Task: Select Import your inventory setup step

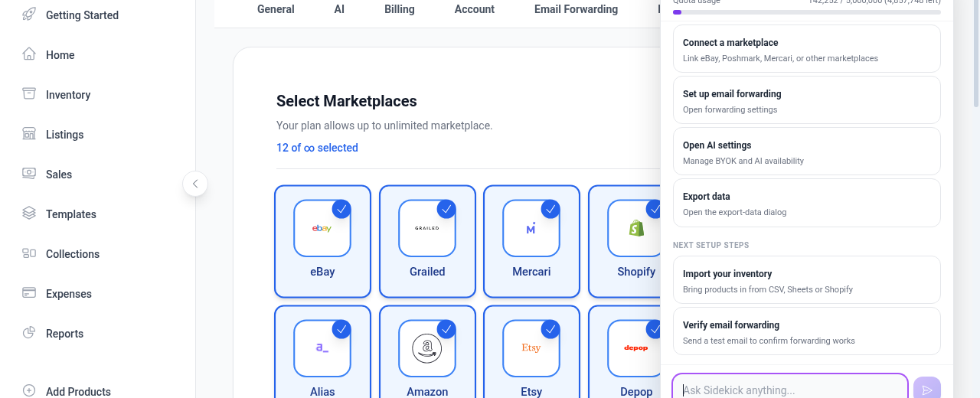Action: tap(807, 280)
